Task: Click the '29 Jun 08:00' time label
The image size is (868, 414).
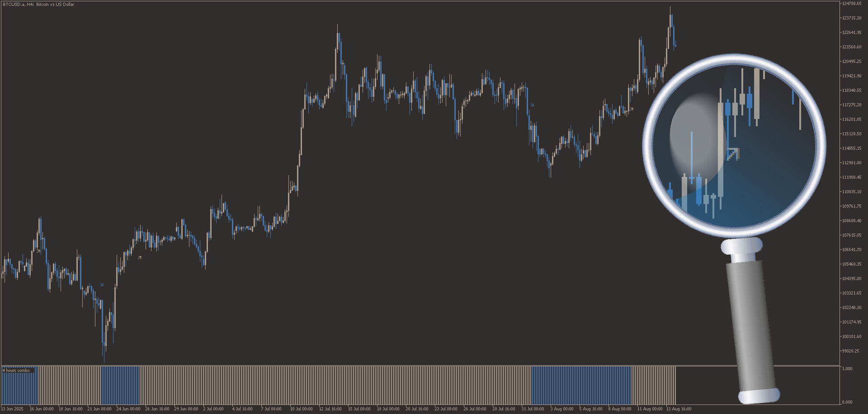Action: 186,409
